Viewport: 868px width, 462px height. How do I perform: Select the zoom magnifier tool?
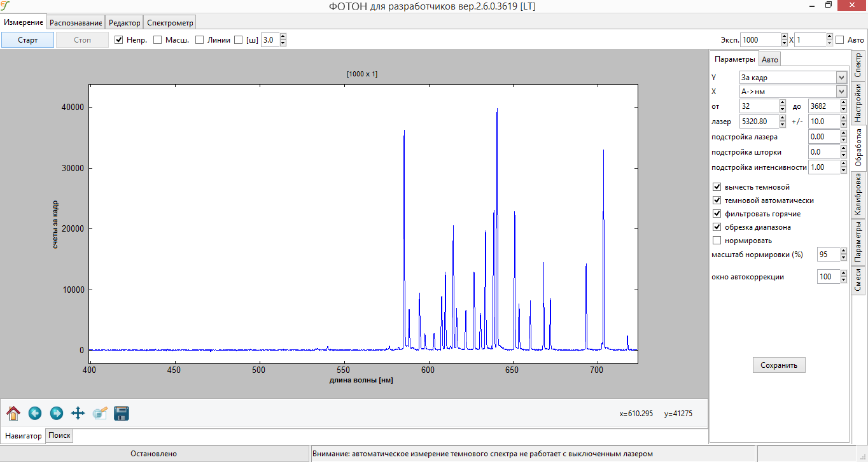point(100,414)
